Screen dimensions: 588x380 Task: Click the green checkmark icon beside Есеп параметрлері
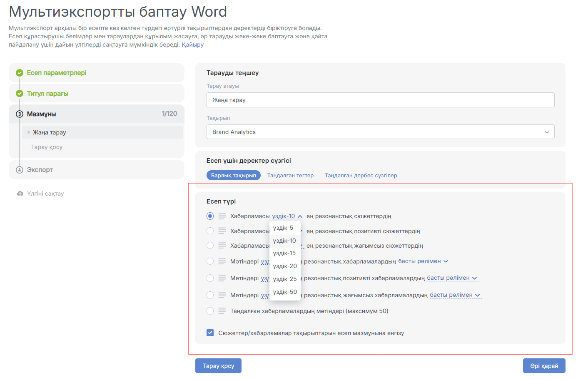pos(20,73)
